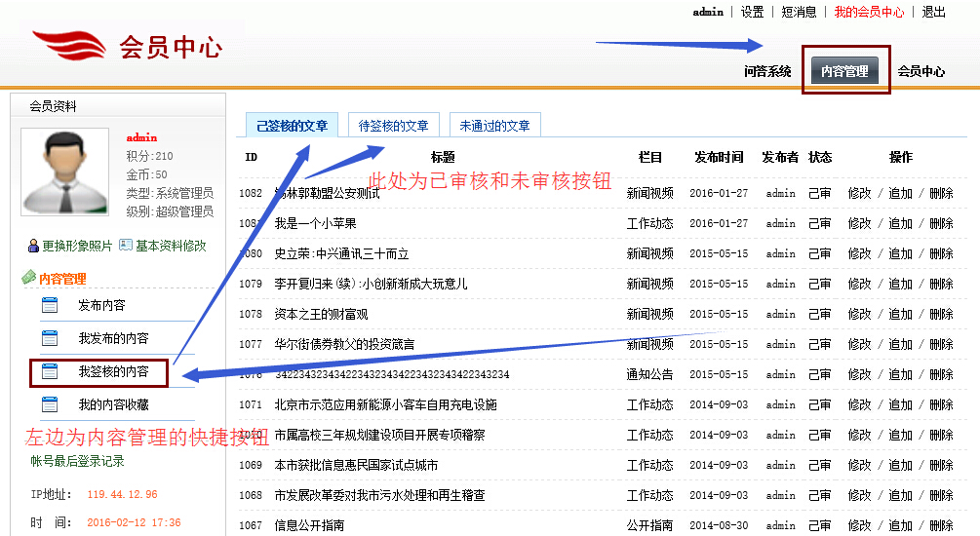Click the icon beside 我发布的内容
The image size is (980, 536).
50,338
